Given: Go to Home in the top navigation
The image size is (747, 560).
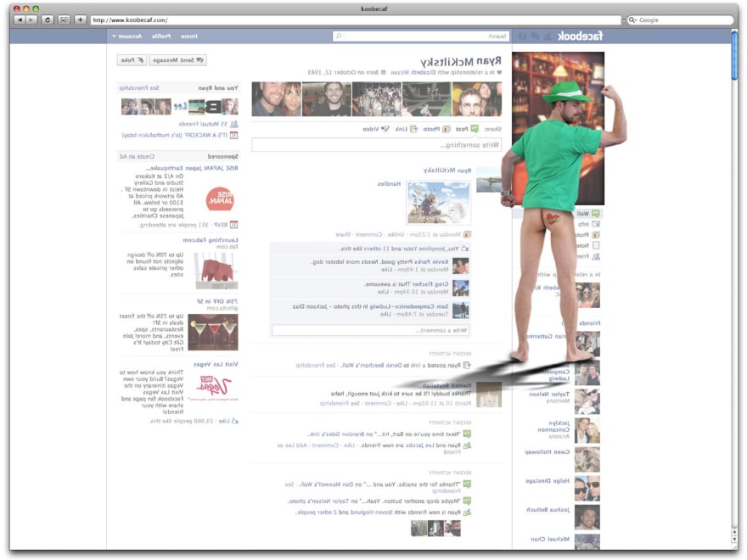Looking at the screenshot, I should (188, 36).
